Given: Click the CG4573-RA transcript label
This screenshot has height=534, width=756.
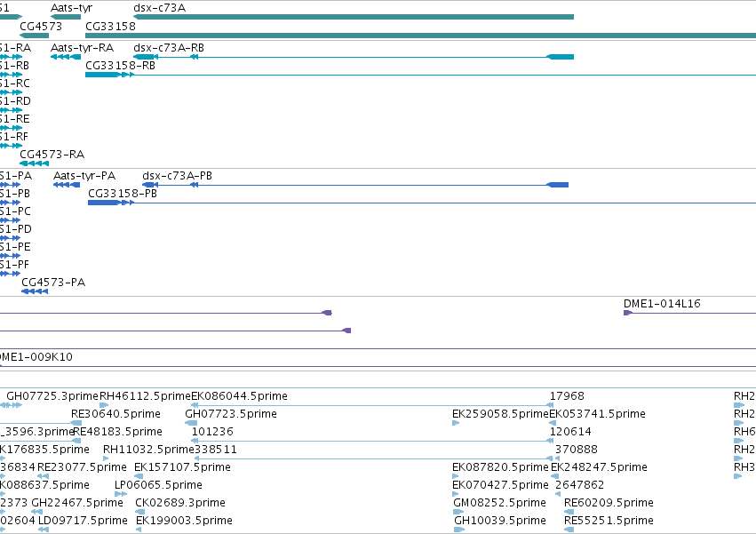Looking at the screenshot, I should tap(52, 155).
